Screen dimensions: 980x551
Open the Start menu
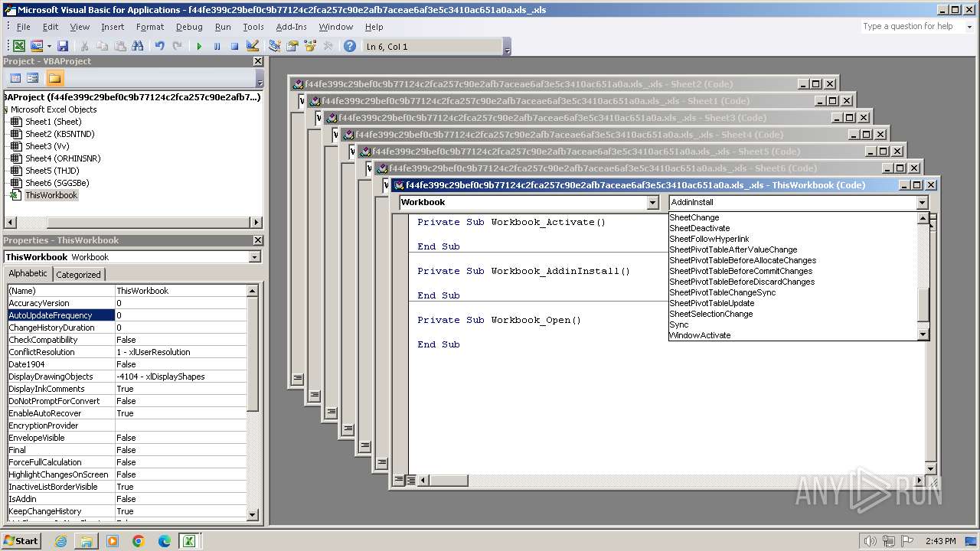[x=21, y=540]
